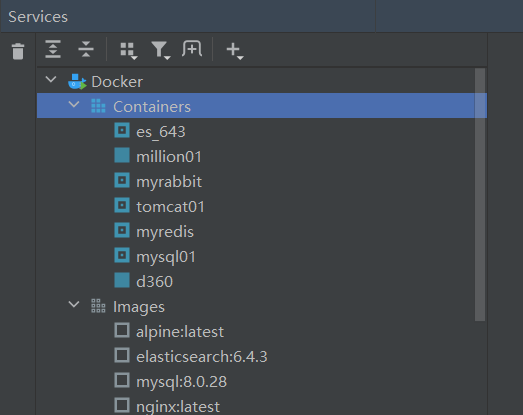Click the myrabbit container icon
The image size is (523, 415).
point(122,180)
